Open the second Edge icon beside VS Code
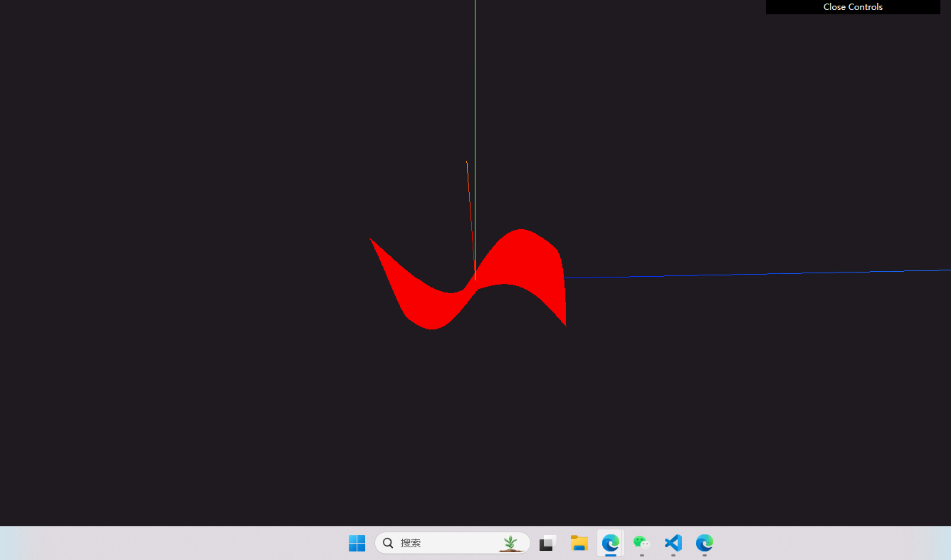The width and height of the screenshot is (951, 560). (x=704, y=543)
